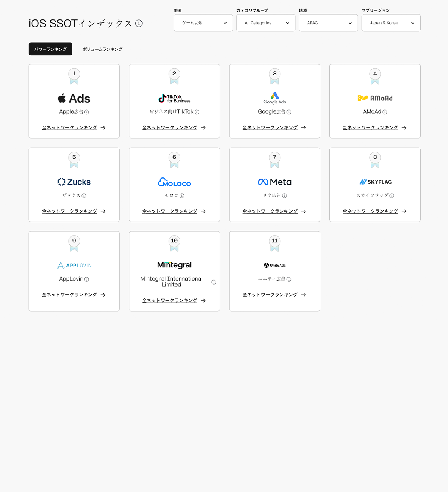Click info icon next to AMoAd
This screenshot has width=448, height=492.
385,112
